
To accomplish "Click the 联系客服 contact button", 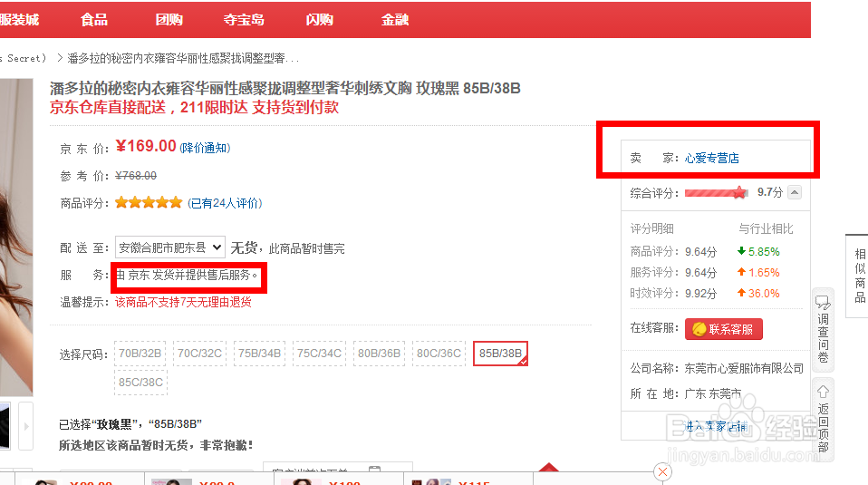I will click(724, 329).
